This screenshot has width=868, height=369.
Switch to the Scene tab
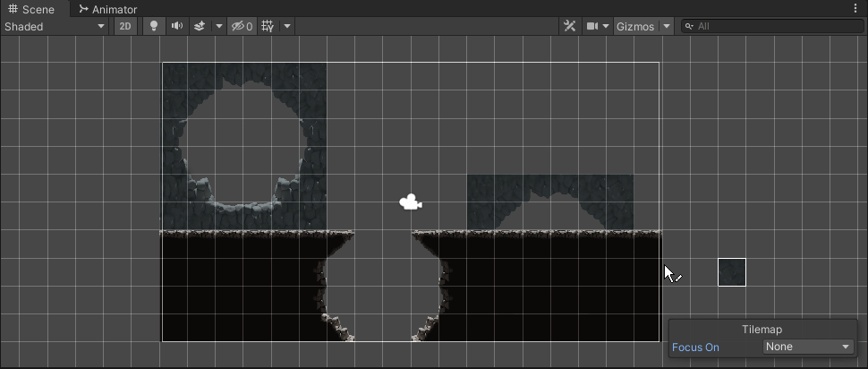pos(31,9)
